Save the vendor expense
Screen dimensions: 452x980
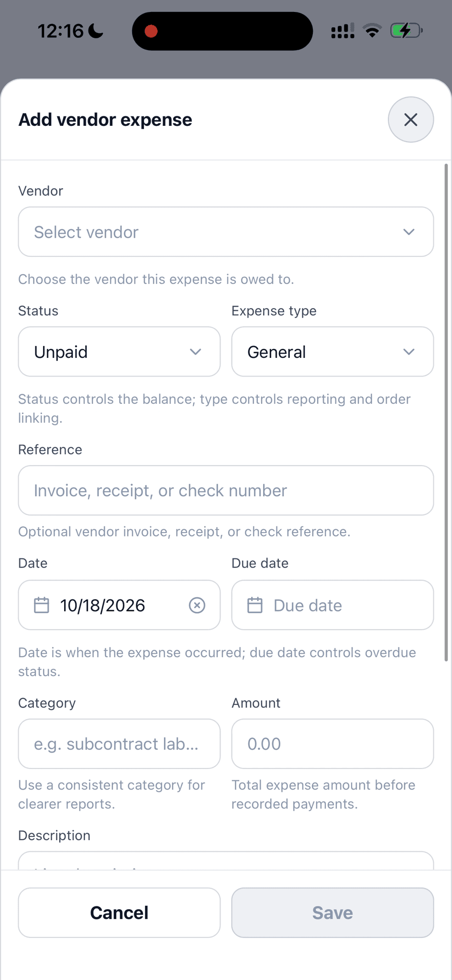click(332, 913)
